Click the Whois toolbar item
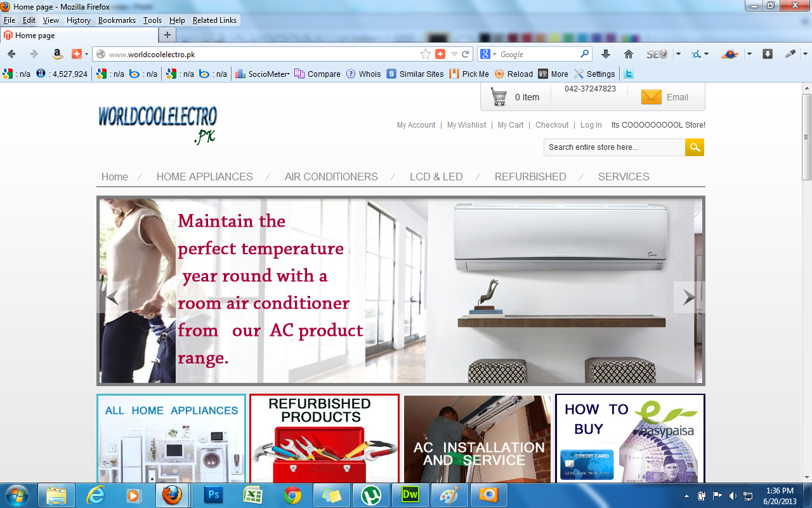 (363, 74)
